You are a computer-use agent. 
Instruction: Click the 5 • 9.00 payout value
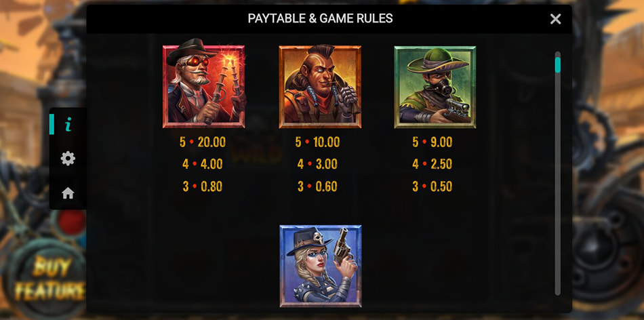coord(432,142)
